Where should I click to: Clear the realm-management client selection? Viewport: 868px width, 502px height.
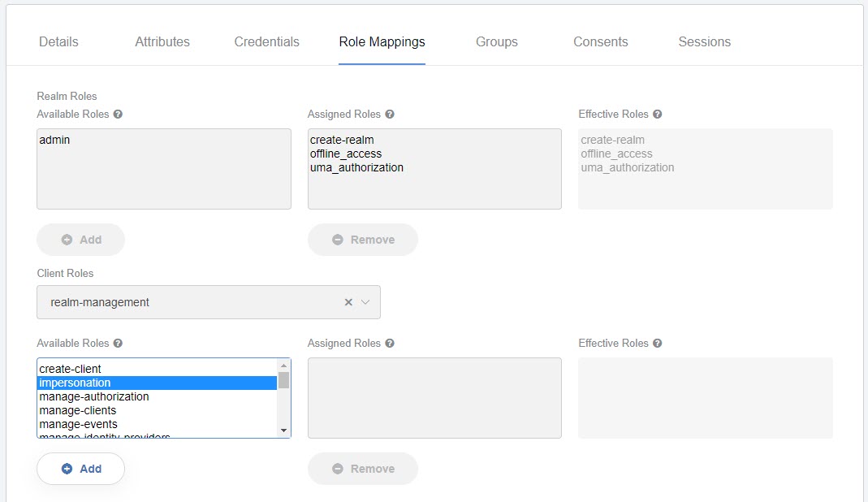point(348,302)
